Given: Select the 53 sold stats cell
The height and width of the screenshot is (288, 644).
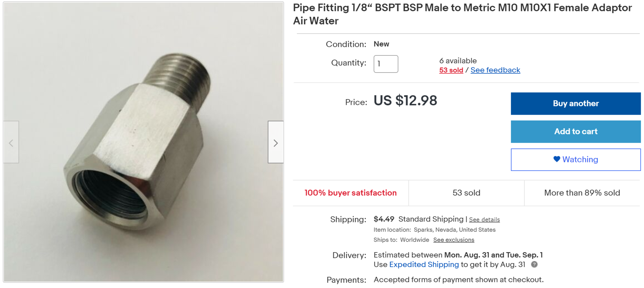Looking at the screenshot, I should coord(466,193).
